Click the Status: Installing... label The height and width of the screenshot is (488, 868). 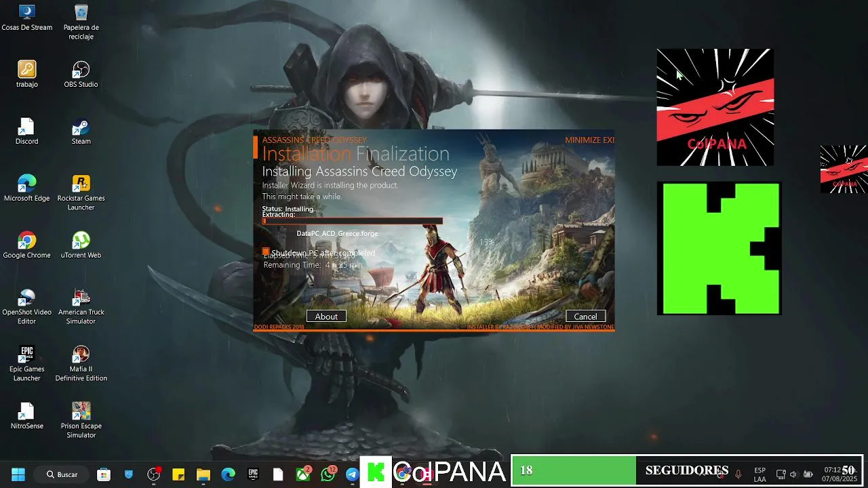(x=290, y=209)
